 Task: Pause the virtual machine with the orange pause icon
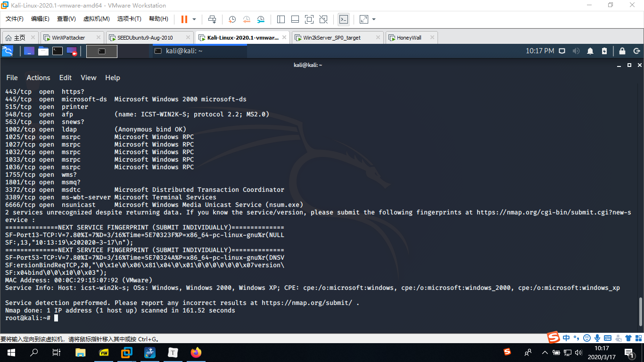pos(184,19)
